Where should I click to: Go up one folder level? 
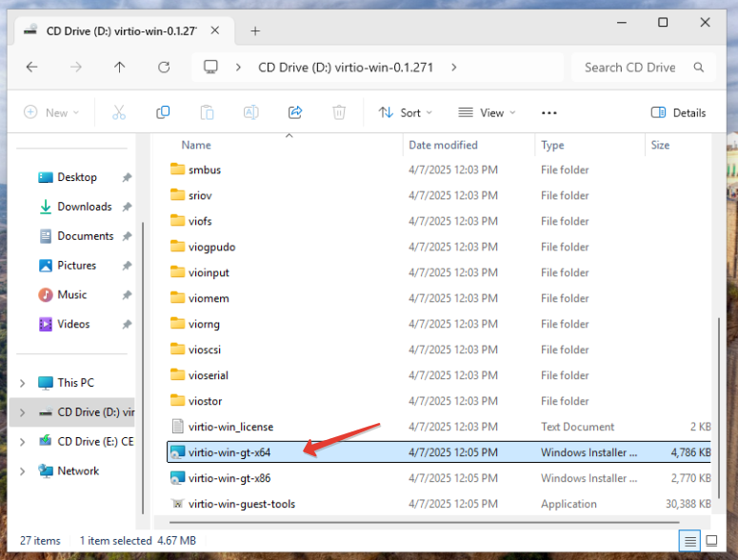point(120,68)
